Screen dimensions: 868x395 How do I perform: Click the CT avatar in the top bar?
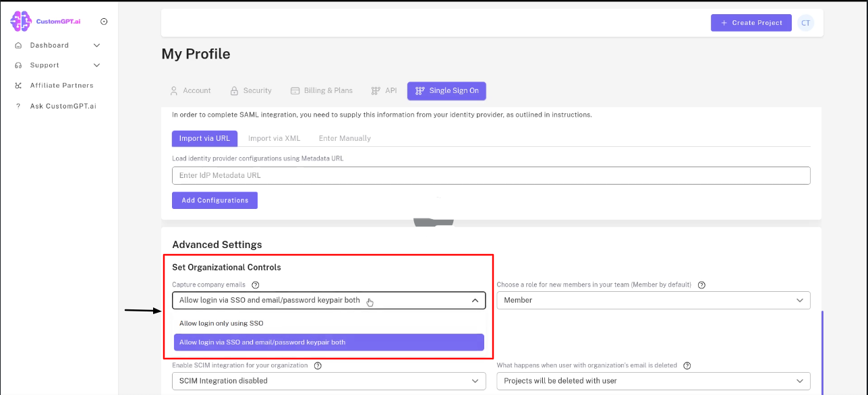[x=805, y=22]
